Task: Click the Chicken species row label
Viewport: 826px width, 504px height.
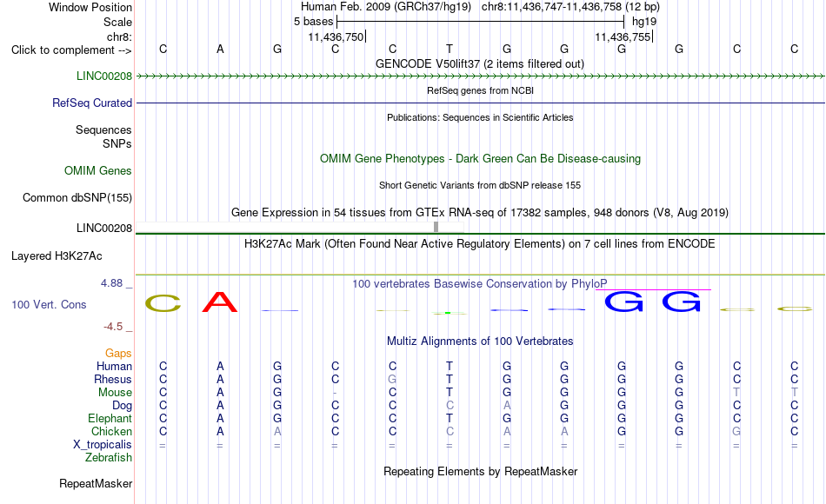Action: click(111, 431)
